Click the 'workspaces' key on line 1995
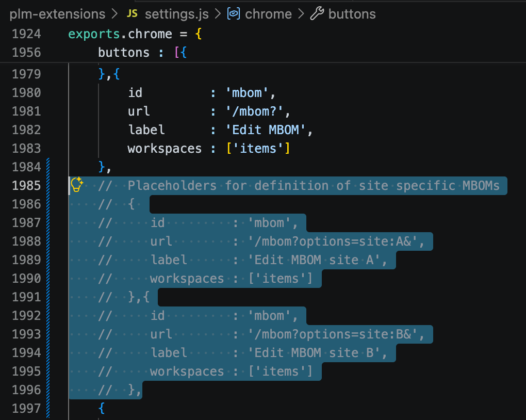Screen dimensions: 526x420 tap(187, 371)
